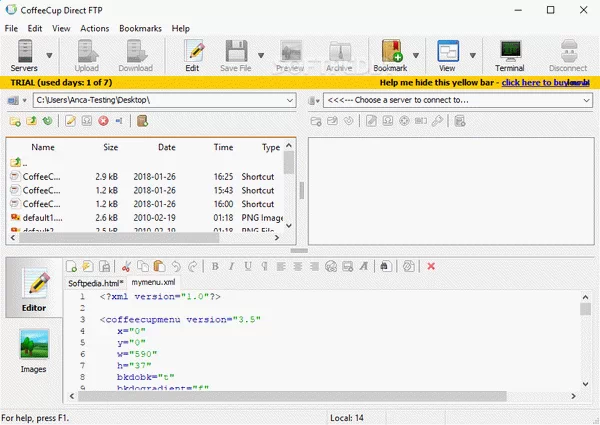
Task: Expand the Servers dropdown arrow
Action: click(x=49, y=55)
